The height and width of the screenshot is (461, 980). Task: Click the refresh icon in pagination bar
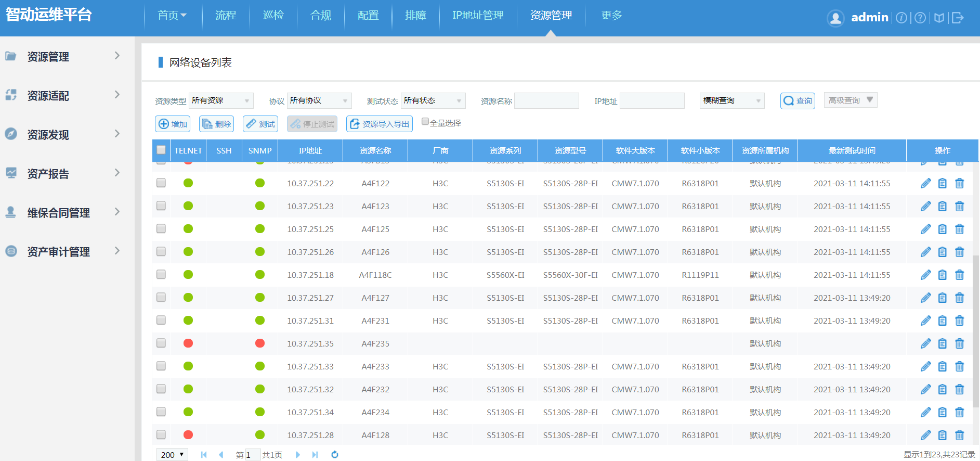tap(335, 454)
